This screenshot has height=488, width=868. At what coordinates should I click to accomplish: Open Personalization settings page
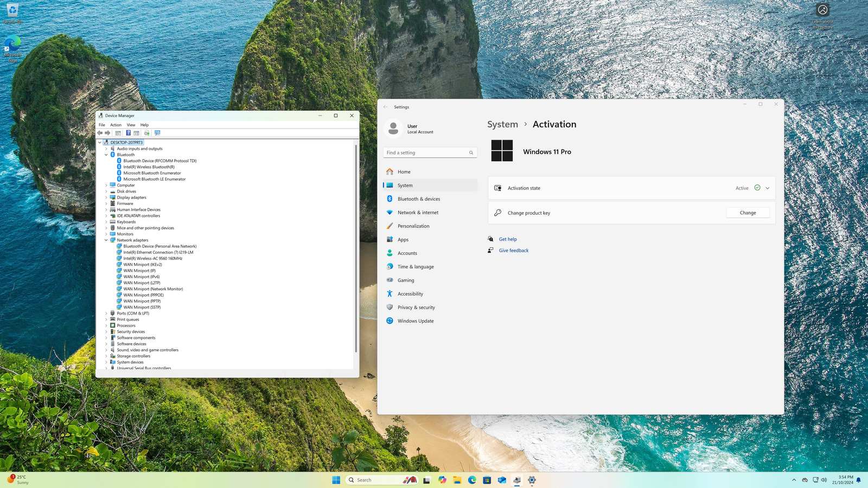[x=430, y=226]
